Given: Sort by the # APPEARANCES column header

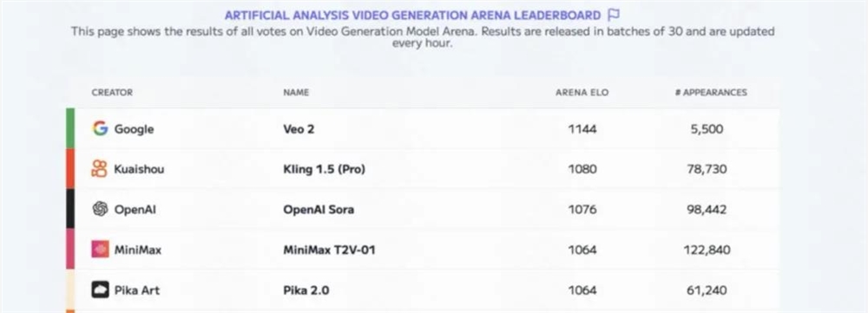Looking at the screenshot, I should pos(711,93).
